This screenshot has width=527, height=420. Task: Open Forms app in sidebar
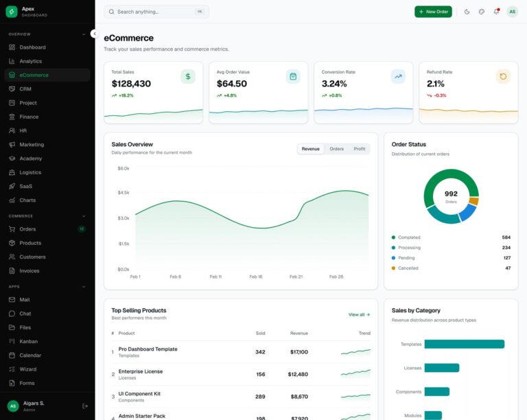coord(47,383)
